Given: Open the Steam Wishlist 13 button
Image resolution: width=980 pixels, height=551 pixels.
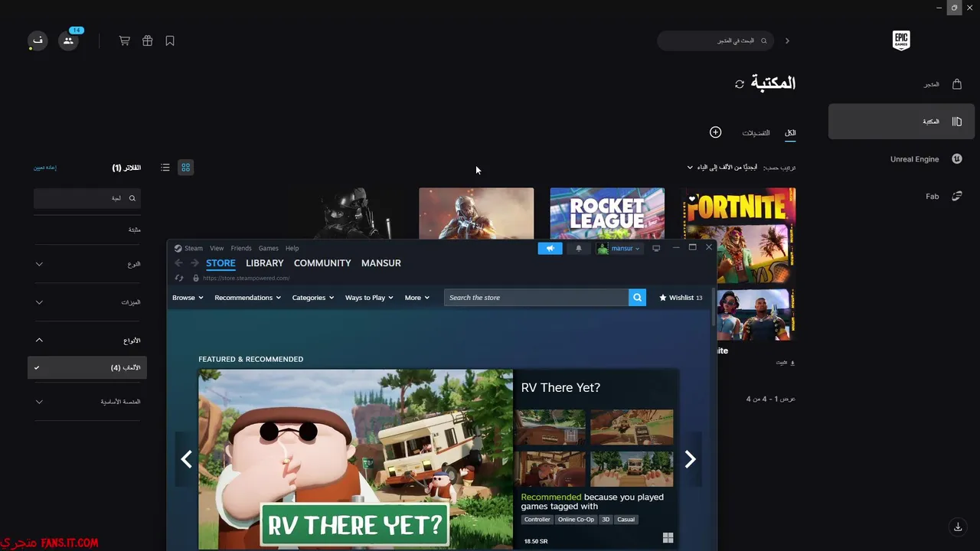Looking at the screenshot, I should (681, 298).
